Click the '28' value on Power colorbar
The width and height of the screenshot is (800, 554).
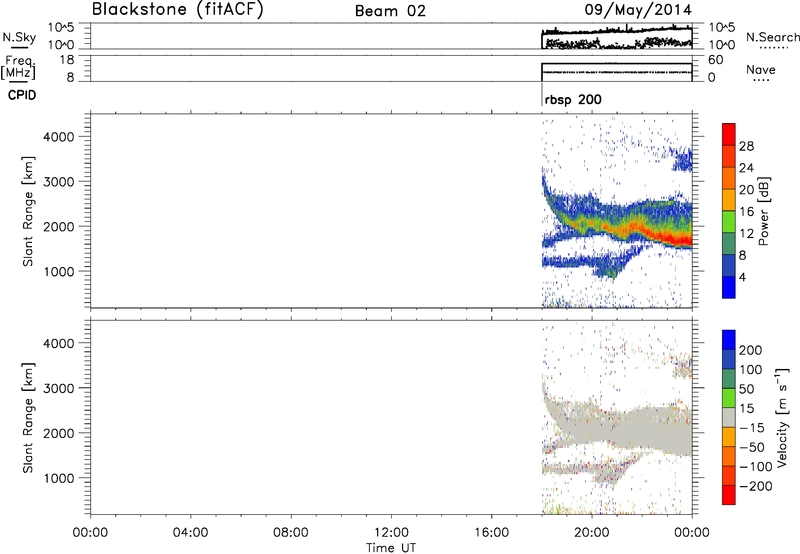pos(746,146)
